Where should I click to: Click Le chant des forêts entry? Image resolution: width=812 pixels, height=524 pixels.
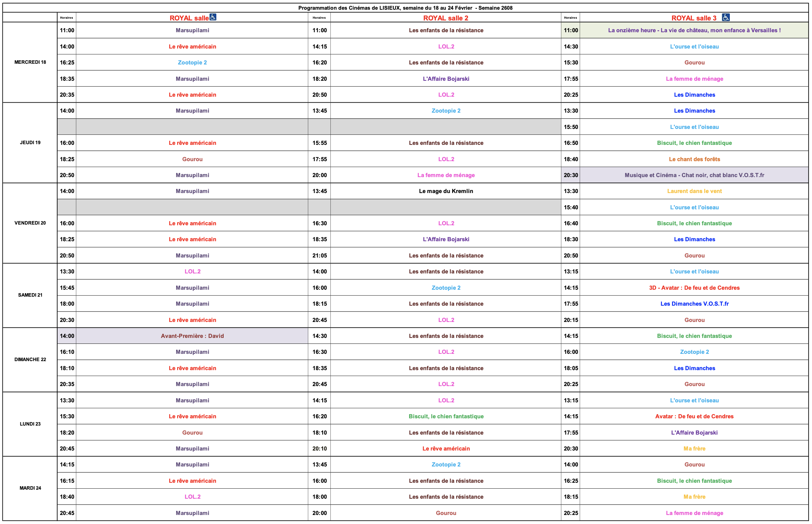pos(694,159)
